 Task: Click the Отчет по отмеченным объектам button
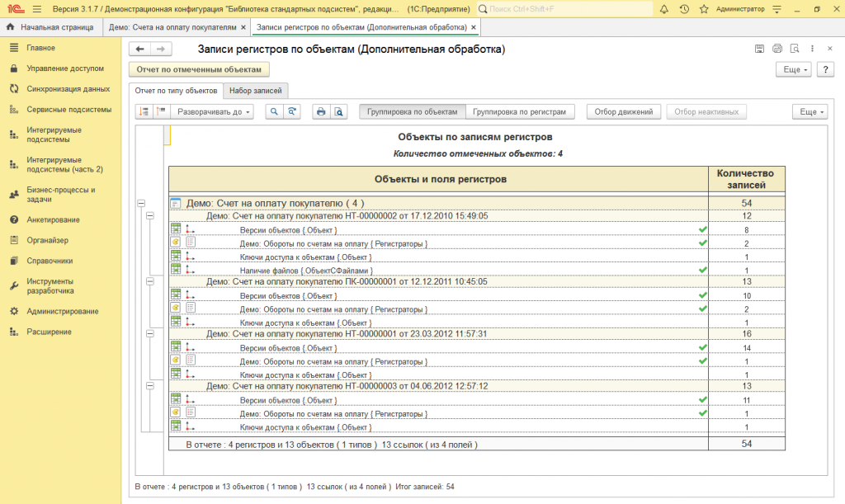[199, 69]
